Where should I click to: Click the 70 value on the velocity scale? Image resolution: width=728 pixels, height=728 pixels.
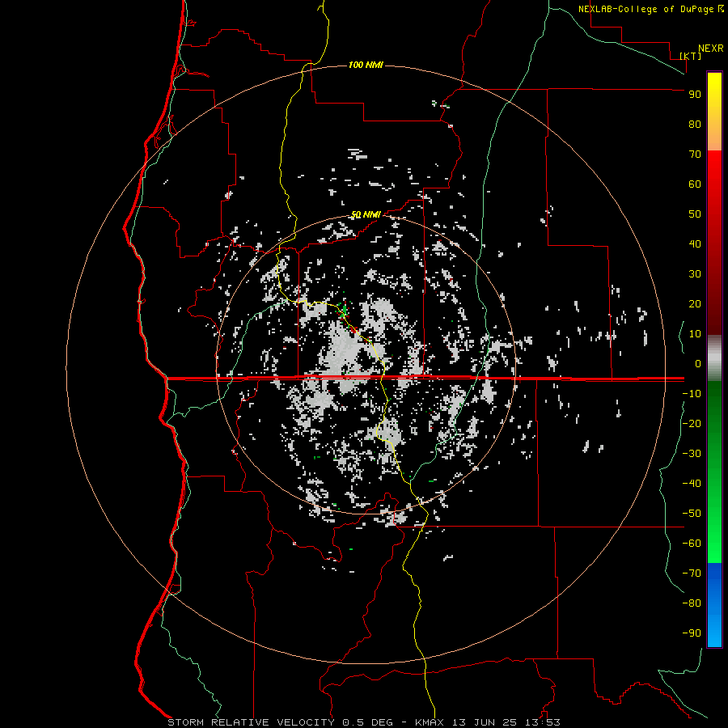695,154
